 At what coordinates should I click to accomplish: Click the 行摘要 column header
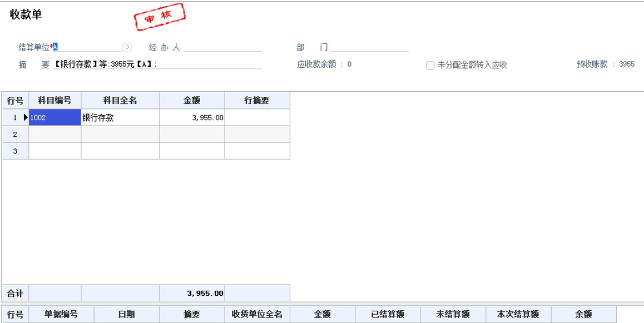click(x=257, y=101)
